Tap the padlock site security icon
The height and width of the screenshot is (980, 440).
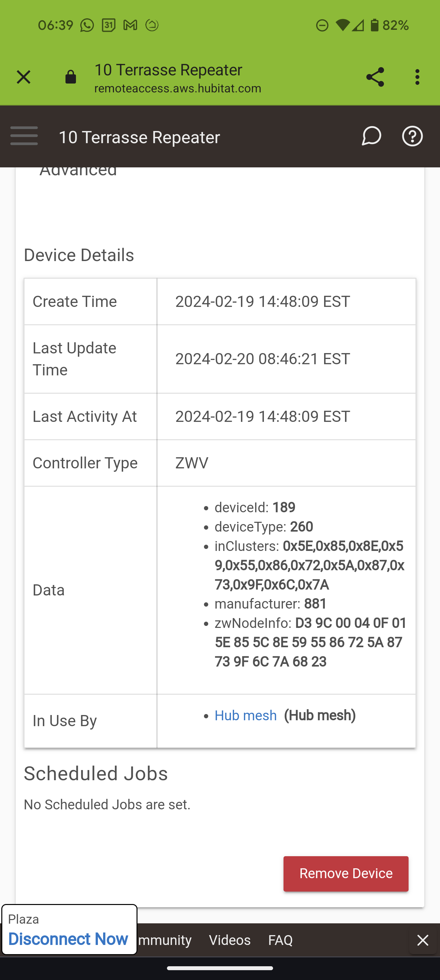[71, 77]
